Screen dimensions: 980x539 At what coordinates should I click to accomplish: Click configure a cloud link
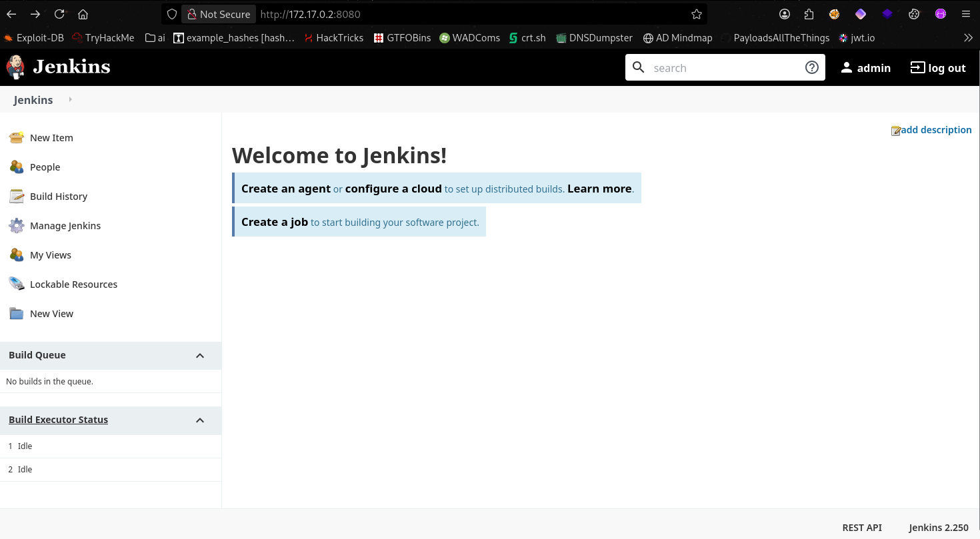pos(393,189)
